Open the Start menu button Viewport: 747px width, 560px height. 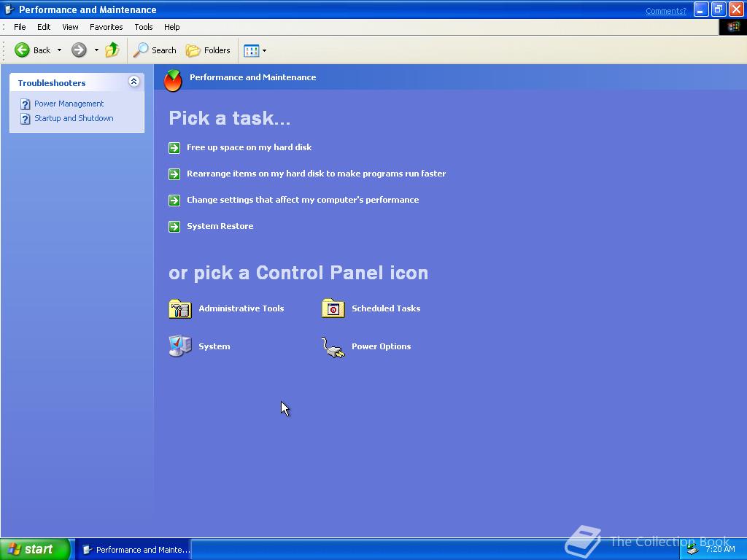click(x=35, y=549)
